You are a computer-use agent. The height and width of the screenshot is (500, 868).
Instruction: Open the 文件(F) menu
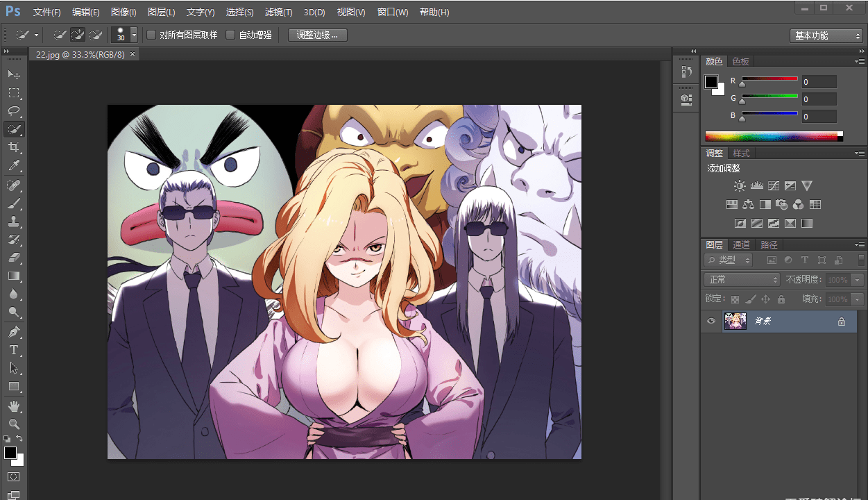47,12
